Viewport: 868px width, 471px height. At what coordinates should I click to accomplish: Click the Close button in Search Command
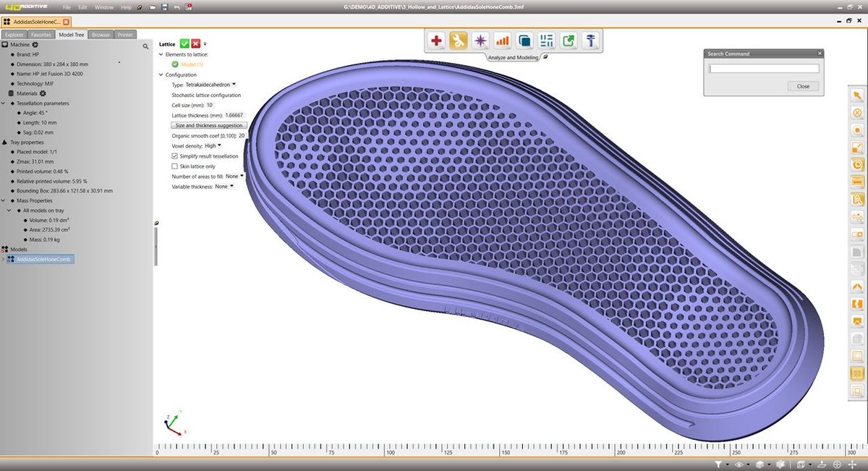coord(803,85)
